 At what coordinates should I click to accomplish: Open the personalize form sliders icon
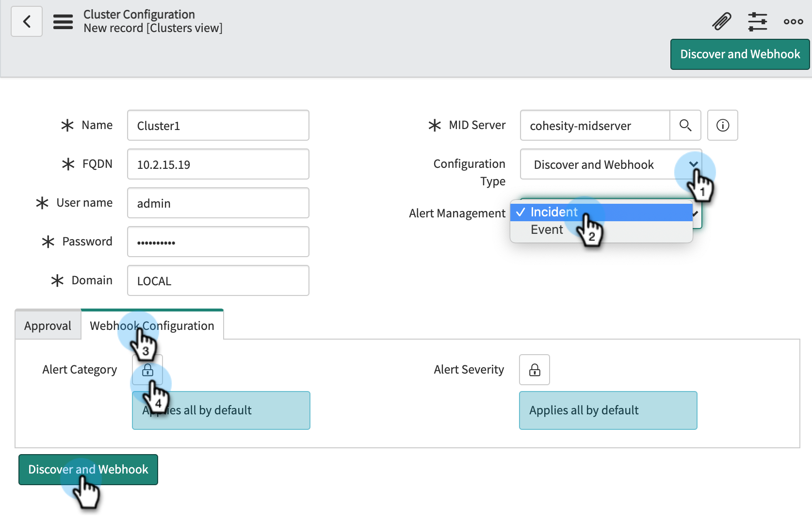758,21
